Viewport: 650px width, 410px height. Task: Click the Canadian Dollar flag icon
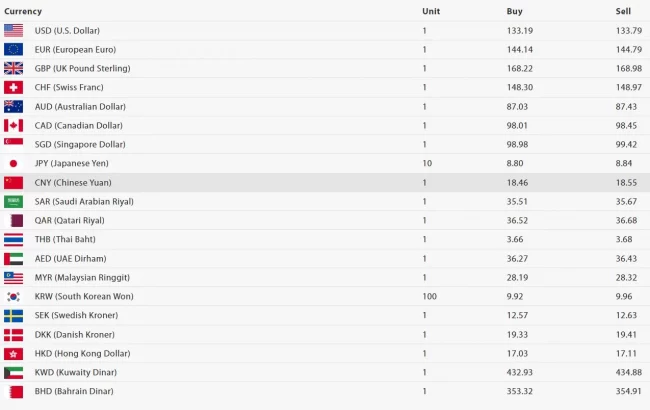pos(14,125)
